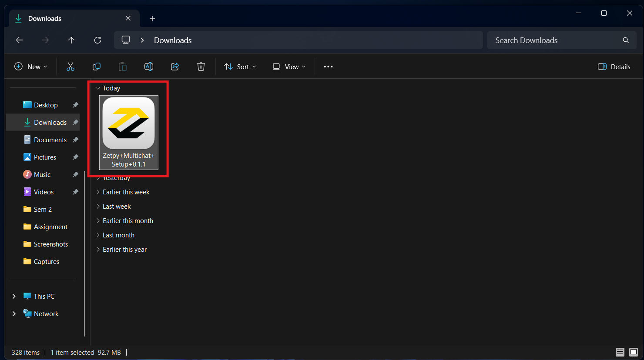Click the Copy icon in toolbar
This screenshot has height=360, width=644.
[x=97, y=67]
